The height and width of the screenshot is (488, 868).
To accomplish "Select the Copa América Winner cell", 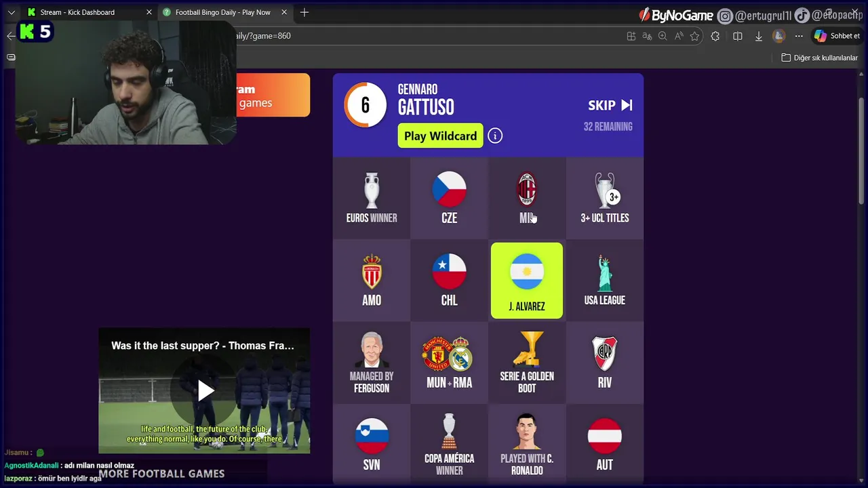I will click(x=449, y=445).
